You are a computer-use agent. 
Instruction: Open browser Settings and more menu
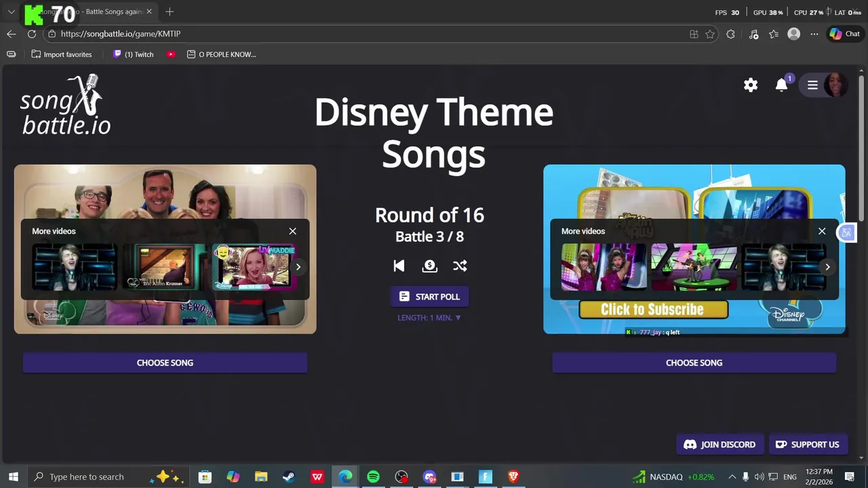click(x=814, y=34)
